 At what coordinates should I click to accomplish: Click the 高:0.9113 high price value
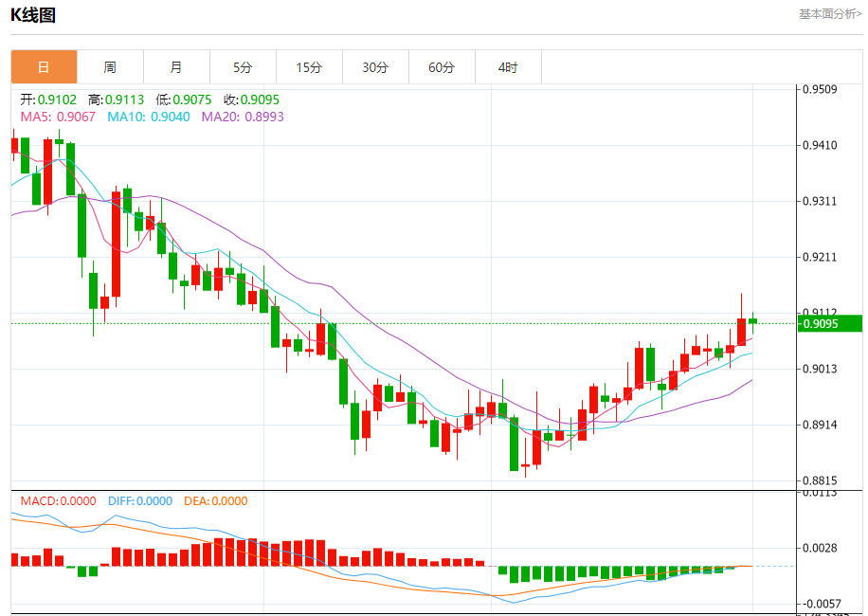click(x=116, y=100)
